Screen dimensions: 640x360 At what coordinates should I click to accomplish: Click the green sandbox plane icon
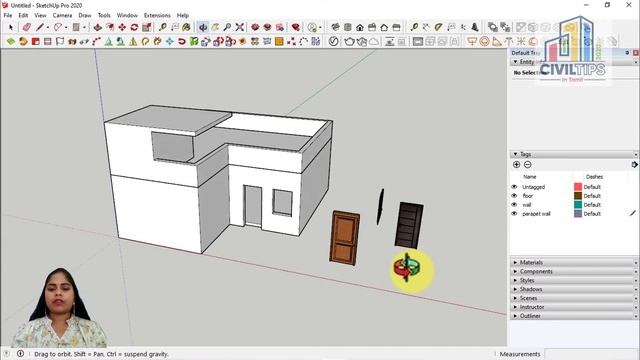pos(11,41)
